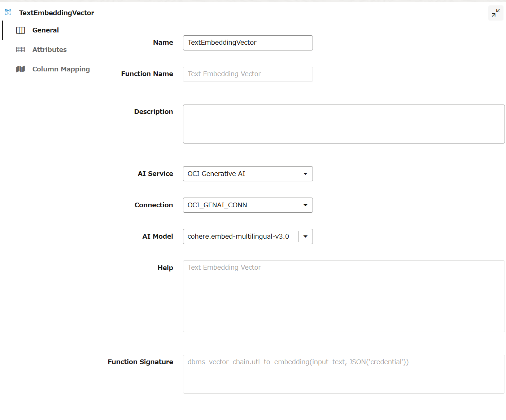This screenshot has width=506, height=420.
Task: Click the Help text area
Action: pyautogui.click(x=344, y=296)
